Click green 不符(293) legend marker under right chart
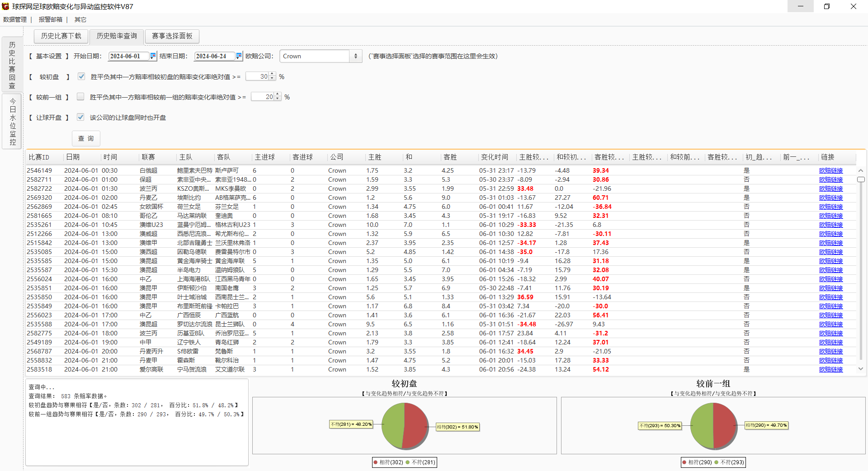Image resolution: width=868 pixels, height=471 pixels. coord(717,462)
